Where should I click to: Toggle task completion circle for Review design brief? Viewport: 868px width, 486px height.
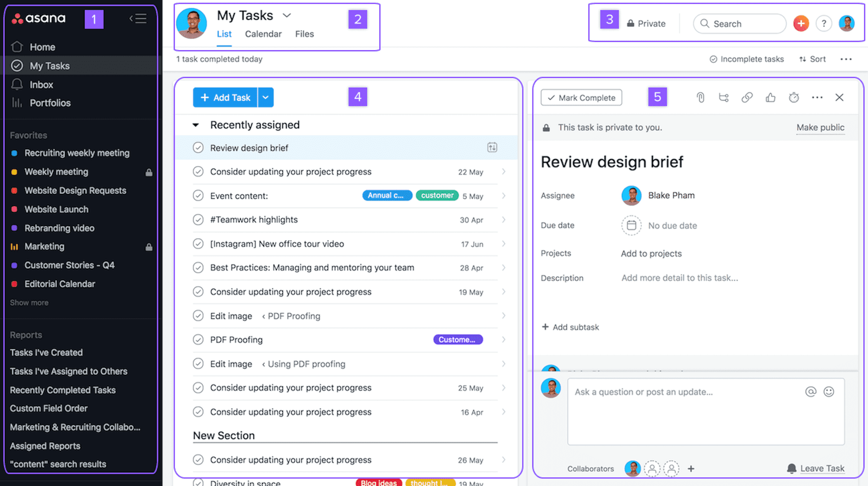tap(198, 147)
